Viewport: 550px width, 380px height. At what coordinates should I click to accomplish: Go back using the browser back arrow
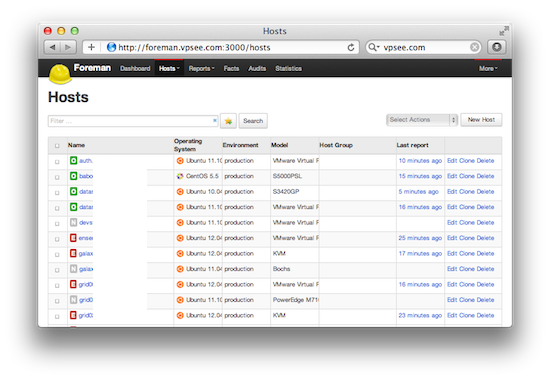(53, 47)
